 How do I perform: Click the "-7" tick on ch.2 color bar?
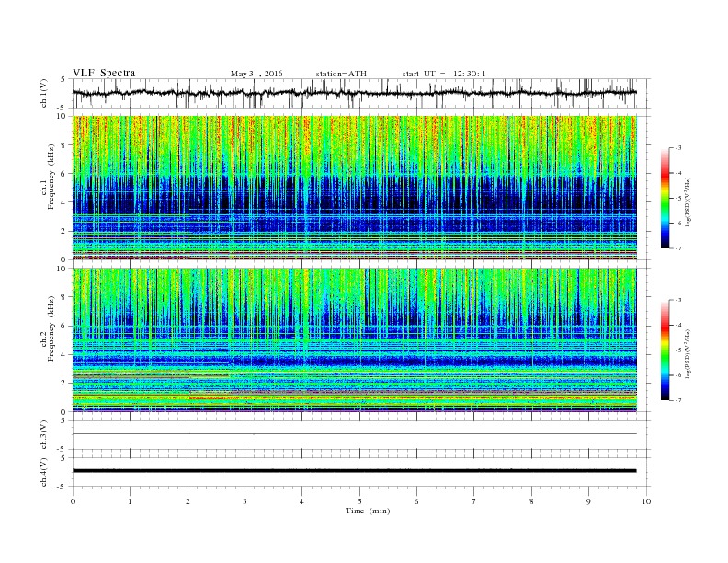click(x=677, y=400)
